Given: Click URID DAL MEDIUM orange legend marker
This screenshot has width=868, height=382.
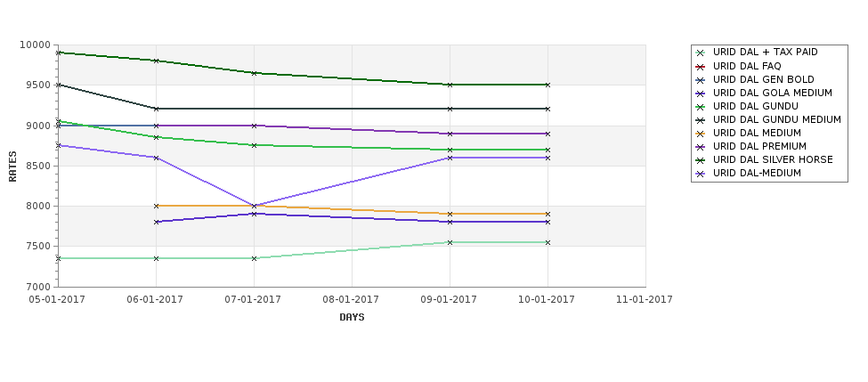Looking at the screenshot, I should [x=701, y=134].
